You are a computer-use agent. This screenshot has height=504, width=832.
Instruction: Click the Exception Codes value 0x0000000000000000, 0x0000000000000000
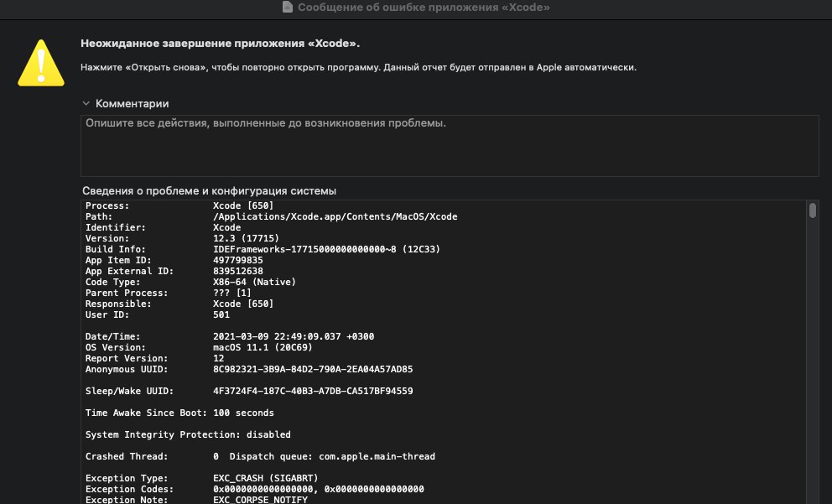click(x=319, y=489)
